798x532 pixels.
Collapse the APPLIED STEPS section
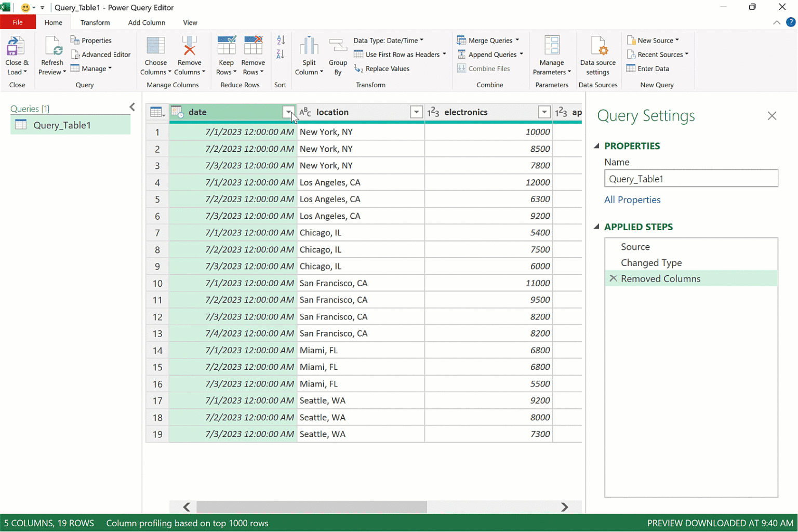[x=596, y=227]
